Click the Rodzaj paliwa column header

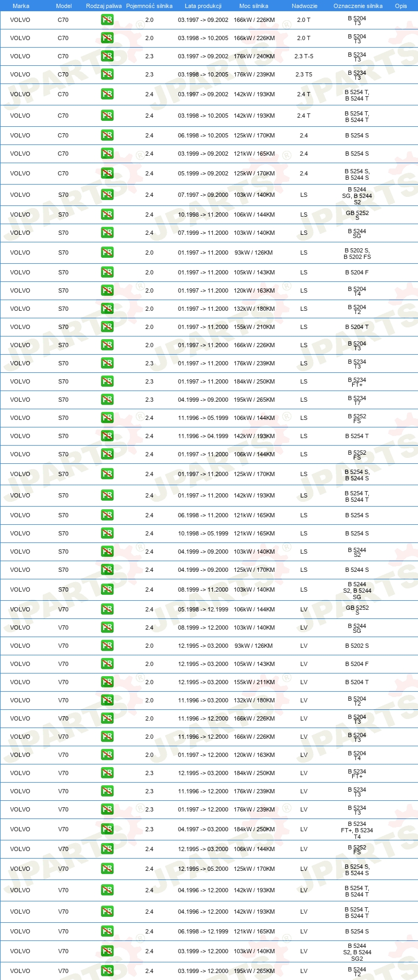pyautogui.click(x=104, y=6)
